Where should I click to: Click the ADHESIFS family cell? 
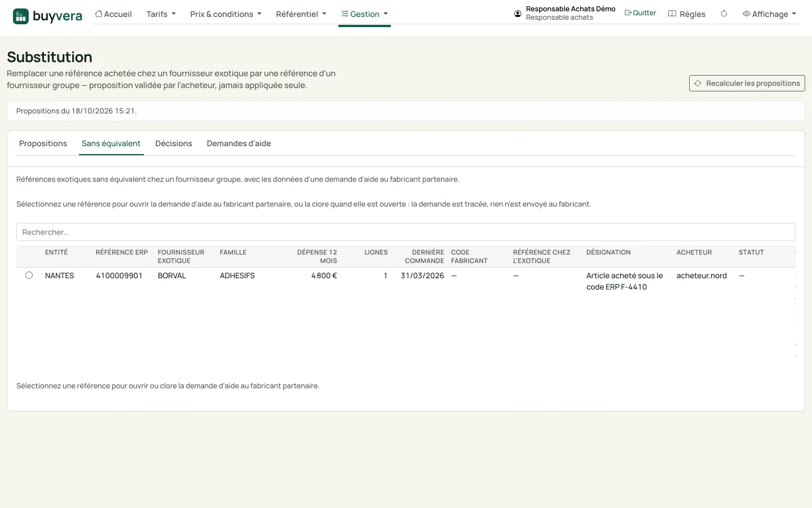coord(237,275)
